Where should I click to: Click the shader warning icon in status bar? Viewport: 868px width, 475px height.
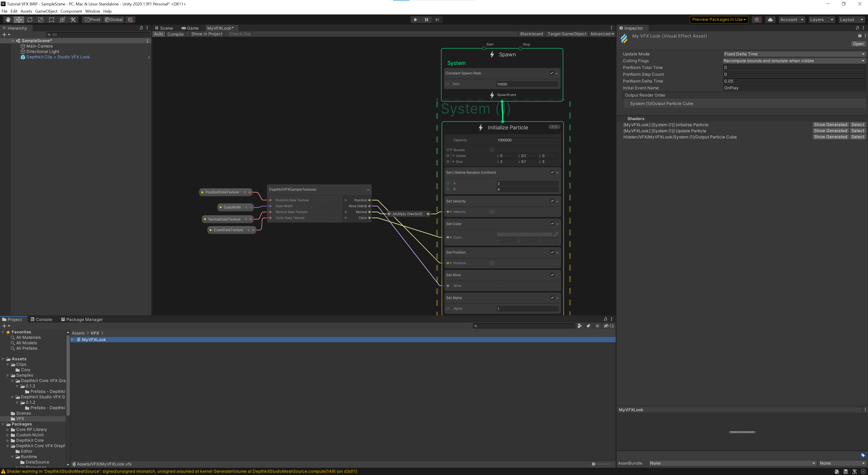coord(3,471)
